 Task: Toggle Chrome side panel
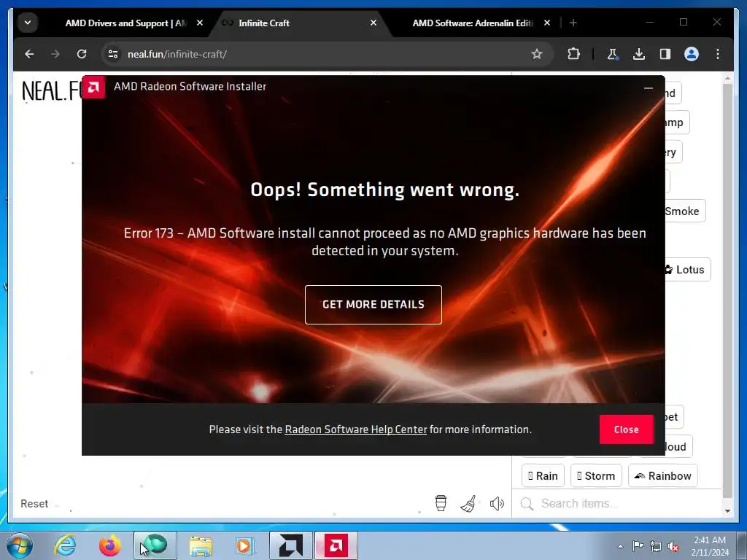tap(665, 54)
